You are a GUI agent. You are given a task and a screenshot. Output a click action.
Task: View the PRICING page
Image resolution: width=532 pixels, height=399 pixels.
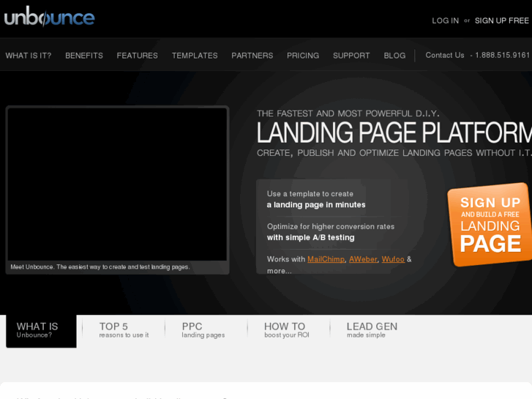(x=303, y=56)
